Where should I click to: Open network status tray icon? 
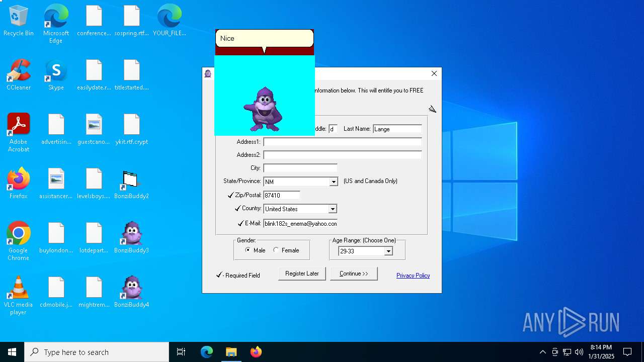[567, 352]
